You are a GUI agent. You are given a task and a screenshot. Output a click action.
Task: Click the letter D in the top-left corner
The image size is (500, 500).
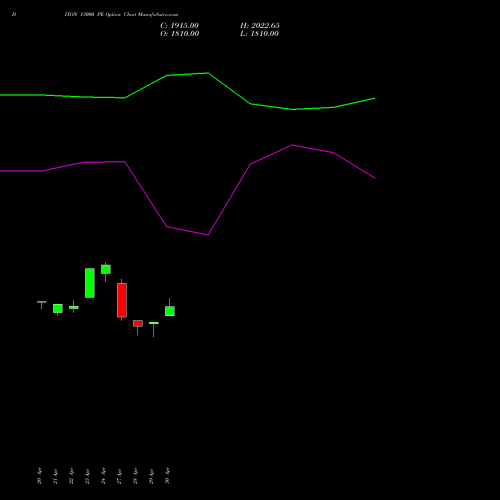(x=14, y=15)
